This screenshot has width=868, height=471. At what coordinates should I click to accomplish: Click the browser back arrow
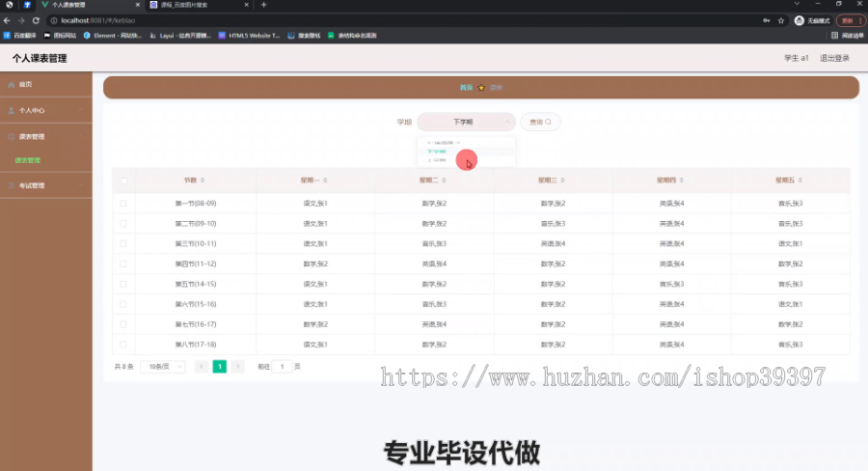click(x=7, y=20)
